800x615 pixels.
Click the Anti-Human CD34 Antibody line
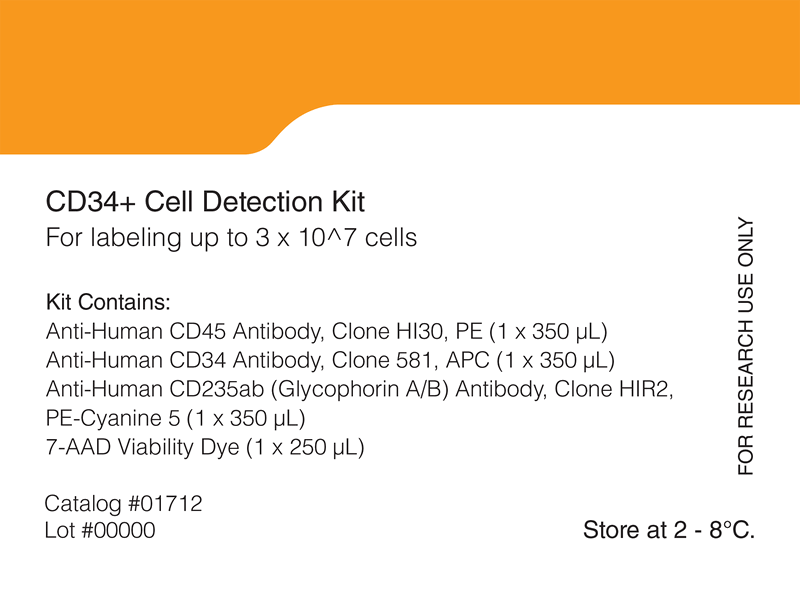pyautogui.click(x=330, y=360)
